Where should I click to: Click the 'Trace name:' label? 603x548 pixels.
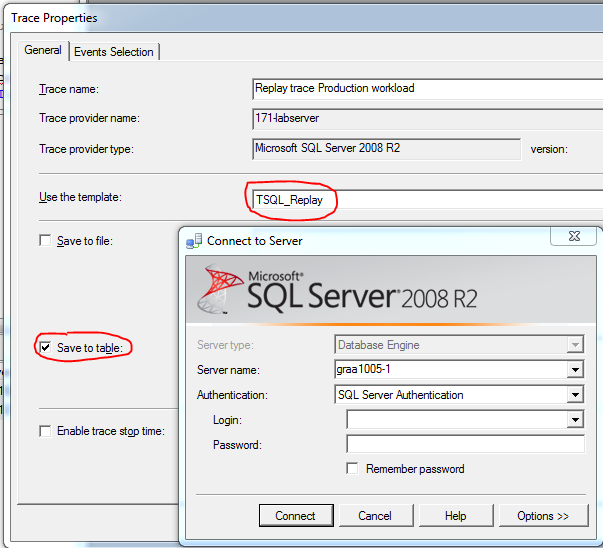coord(69,89)
